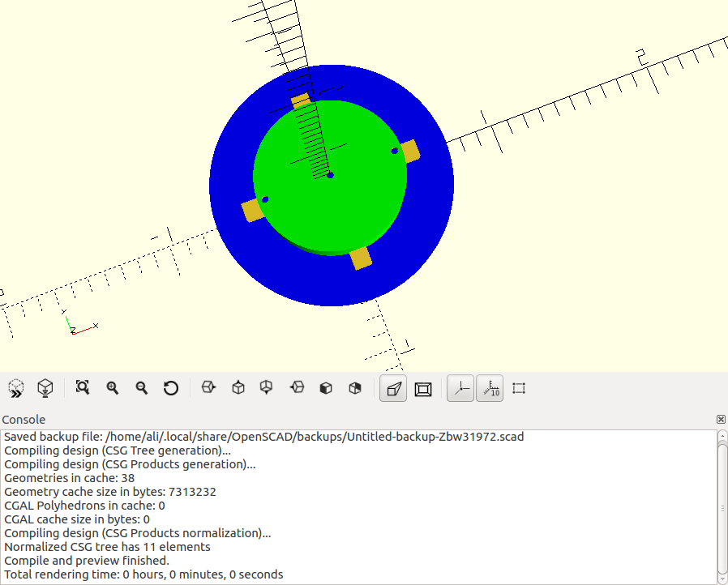Run Preview with the dashed-cube arrows icon
Screen dimensions: 728x585
pos(15,388)
